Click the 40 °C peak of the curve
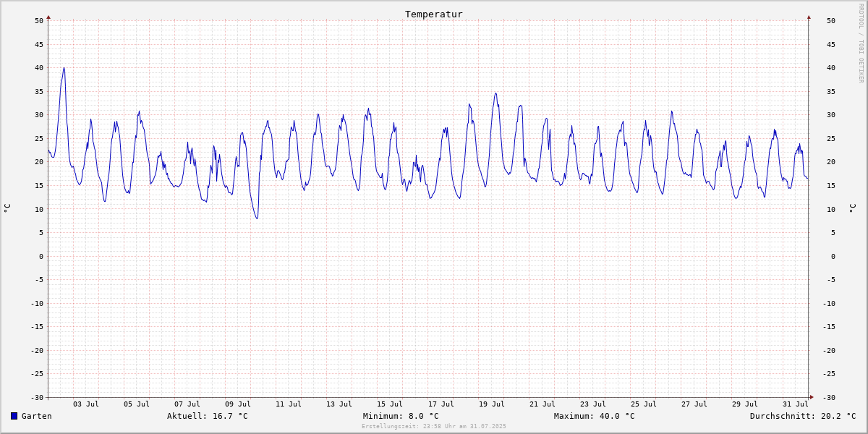This screenshot has width=868, height=434. [x=64, y=68]
